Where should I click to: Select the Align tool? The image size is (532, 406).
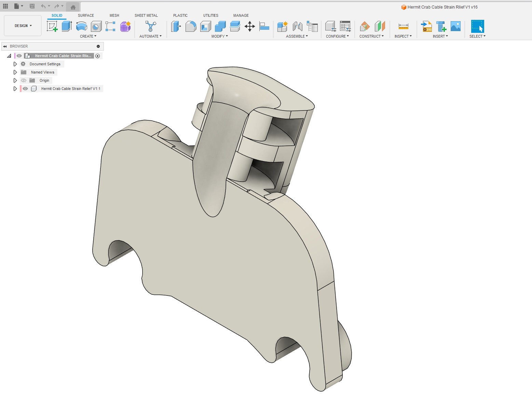click(x=264, y=26)
